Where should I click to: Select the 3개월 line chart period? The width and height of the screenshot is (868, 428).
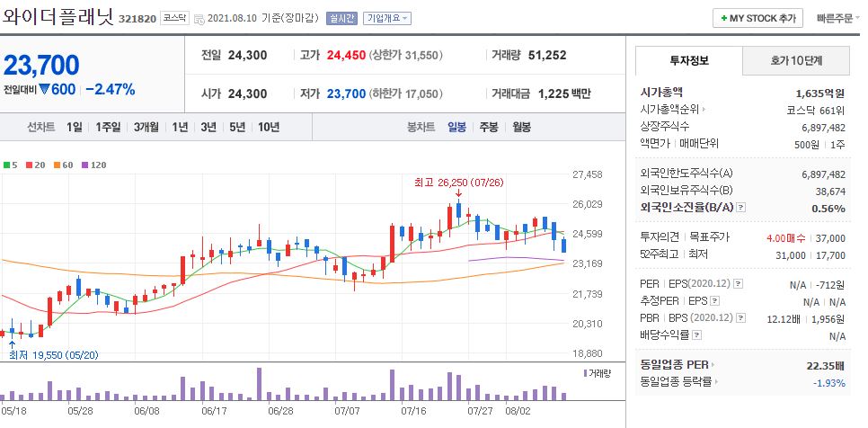click(146, 127)
